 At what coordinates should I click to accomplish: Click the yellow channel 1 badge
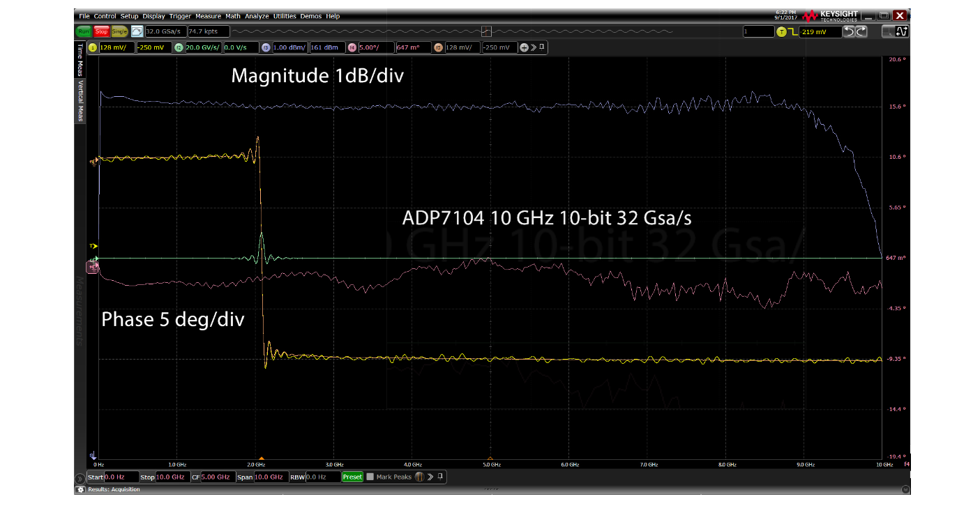point(93,47)
